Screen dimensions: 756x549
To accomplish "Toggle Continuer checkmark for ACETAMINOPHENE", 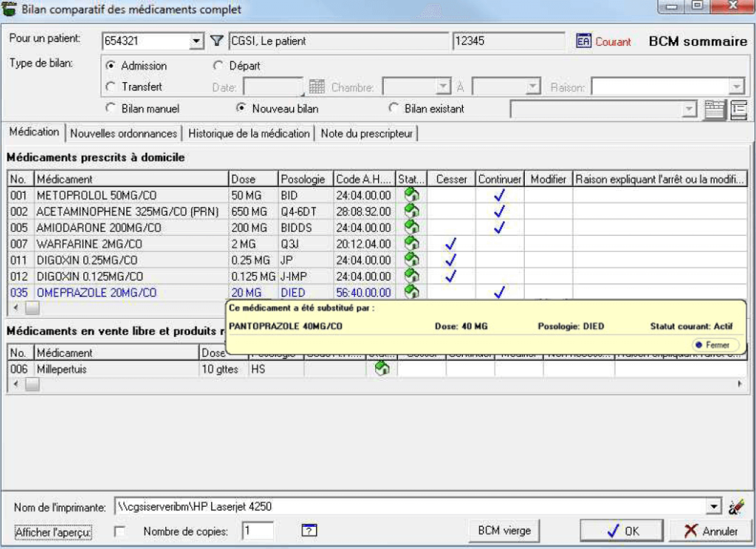I will pyautogui.click(x=500, y=211).
